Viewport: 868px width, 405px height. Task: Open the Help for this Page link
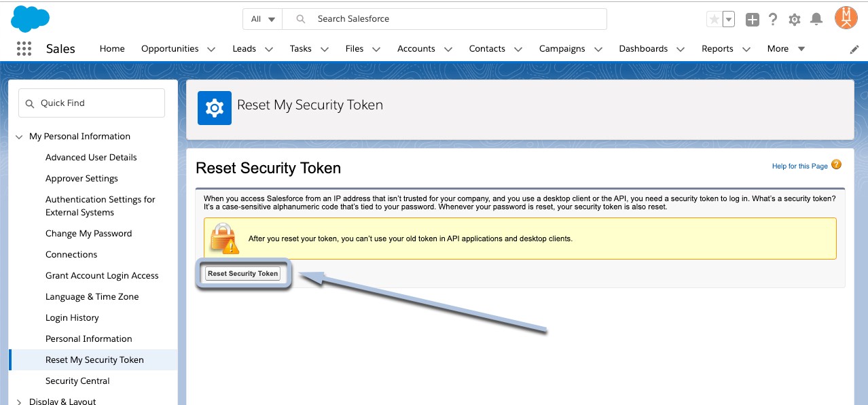click(x=800, y=166)
